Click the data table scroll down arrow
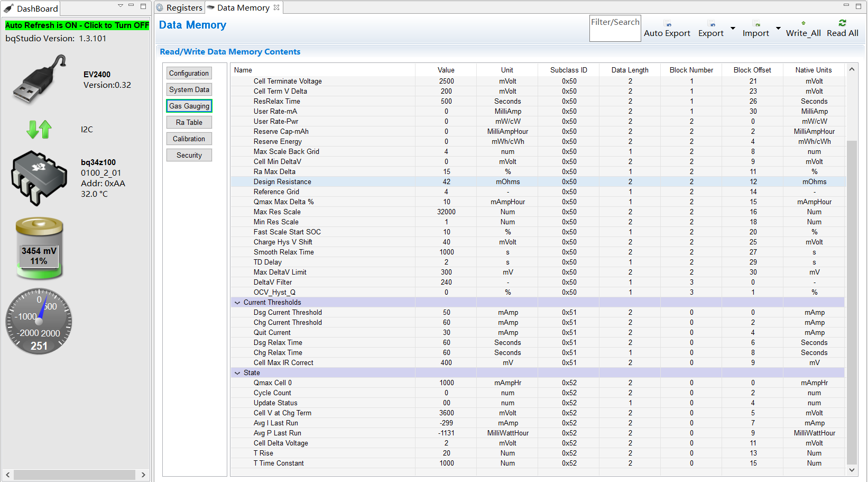The width and height of the screenshot is (868, 482). click(x=852, y=470)
